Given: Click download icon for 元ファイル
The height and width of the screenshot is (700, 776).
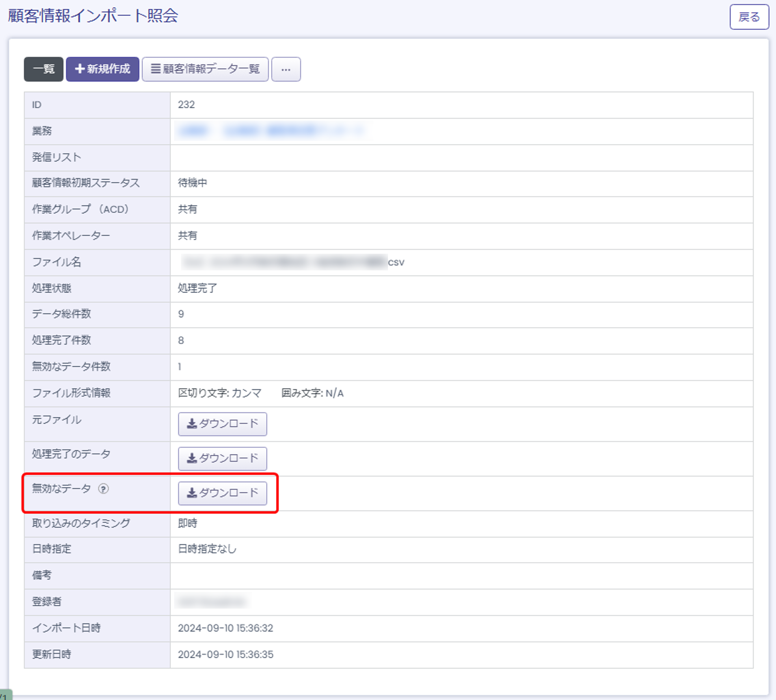Looking at the screenshot, I should [x=191, y=424].
